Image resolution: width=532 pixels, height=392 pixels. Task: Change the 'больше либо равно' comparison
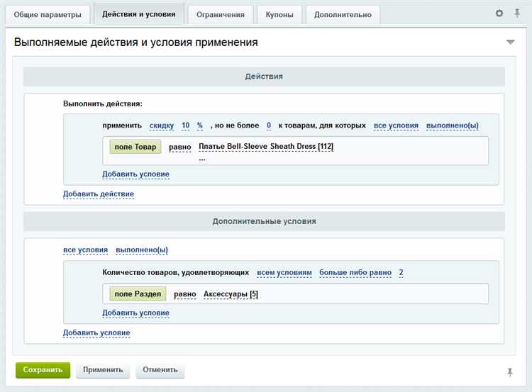355,273
